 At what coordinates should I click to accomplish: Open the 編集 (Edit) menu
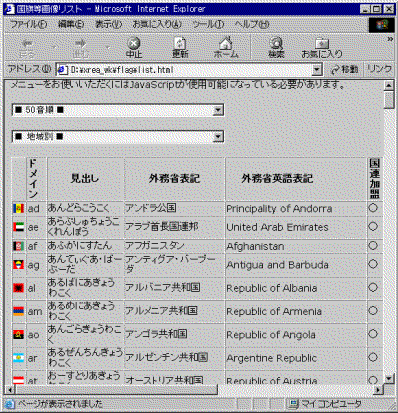71,25
